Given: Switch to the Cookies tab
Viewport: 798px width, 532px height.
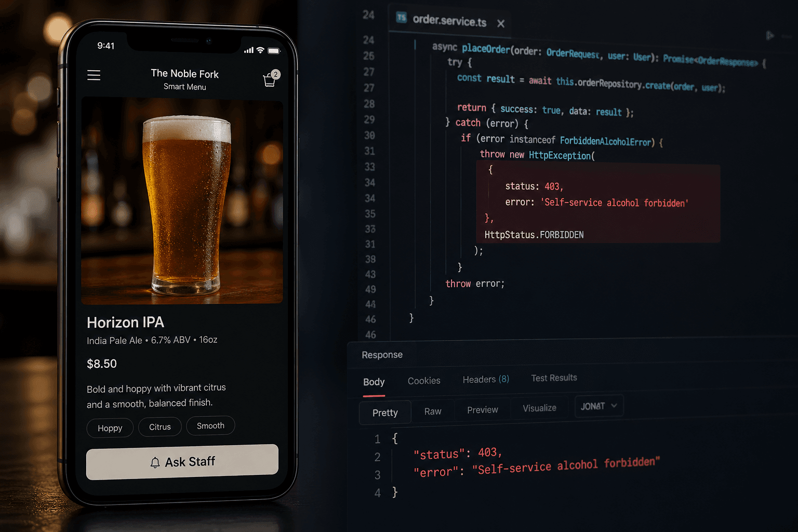Looking at the screenshot, I should tap(423, 380).
